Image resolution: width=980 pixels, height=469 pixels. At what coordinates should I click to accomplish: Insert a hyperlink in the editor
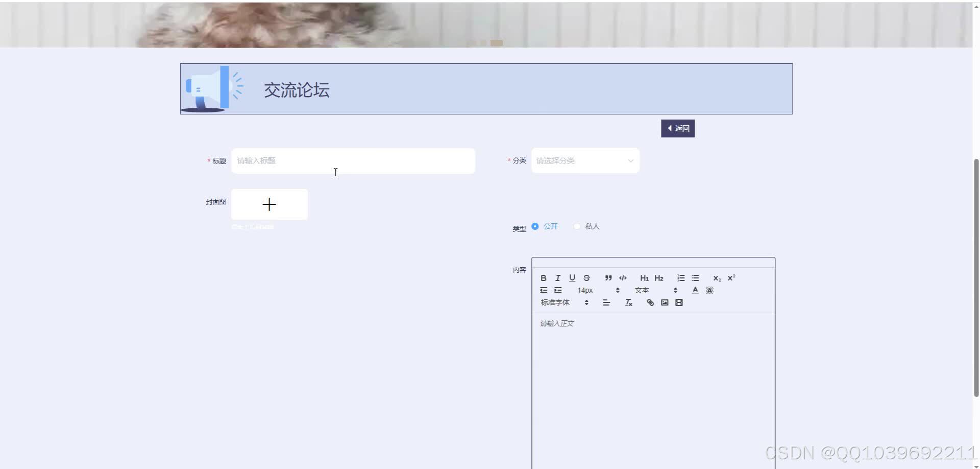click(x=650, y=302)
